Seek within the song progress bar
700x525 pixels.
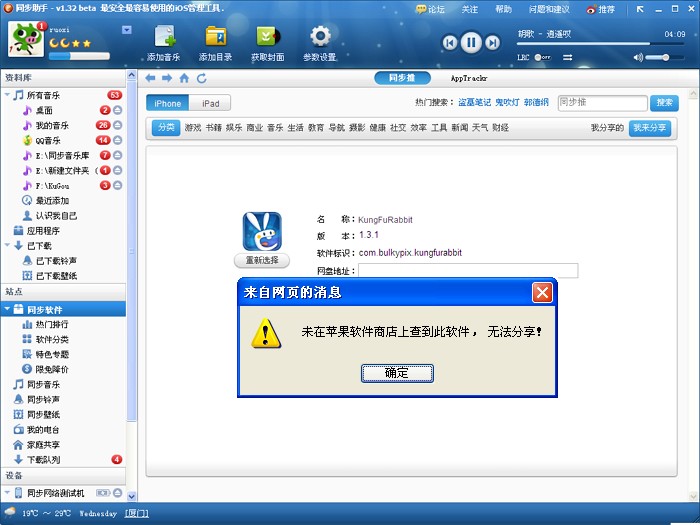click(x=600, y=44)
